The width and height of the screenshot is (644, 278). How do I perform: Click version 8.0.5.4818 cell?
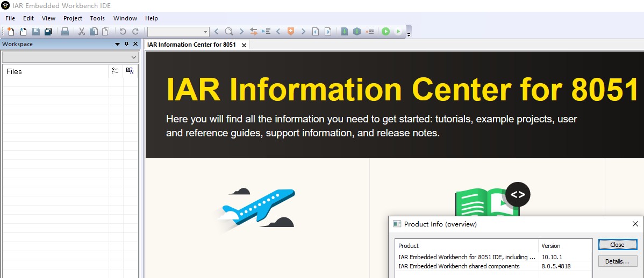tap(556, 266)
